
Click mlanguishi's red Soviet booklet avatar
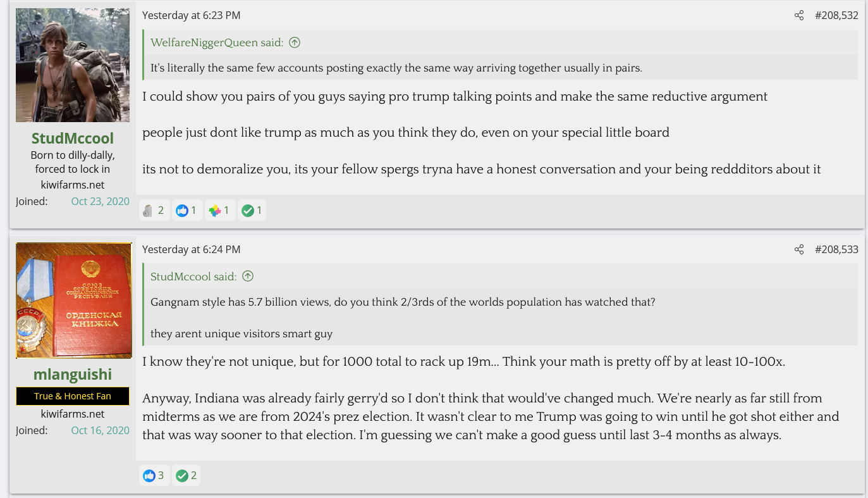(73, 301)
